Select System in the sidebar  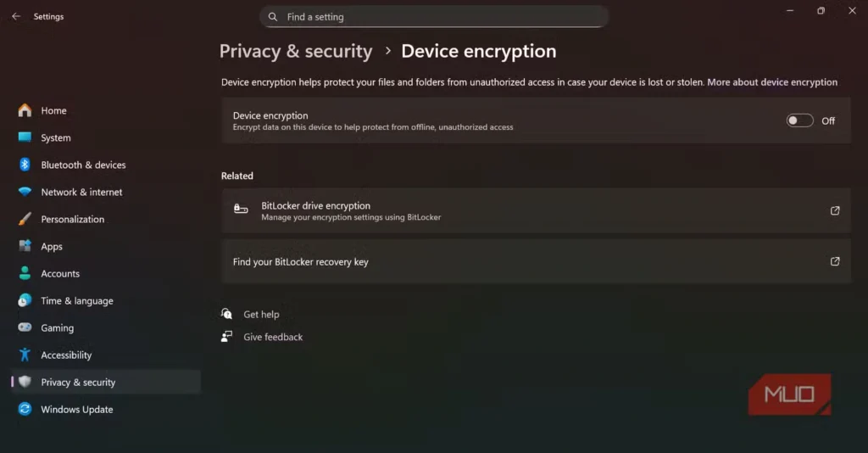click(x=56, y=137)
